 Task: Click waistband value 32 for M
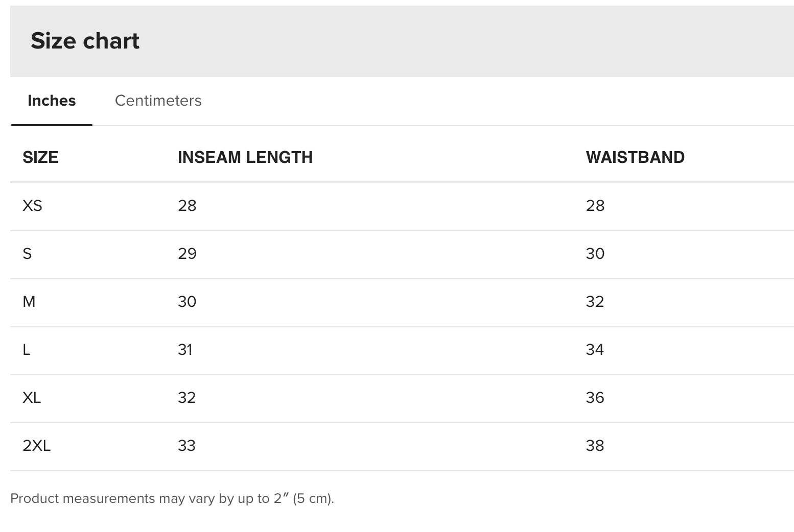(595, 302)
